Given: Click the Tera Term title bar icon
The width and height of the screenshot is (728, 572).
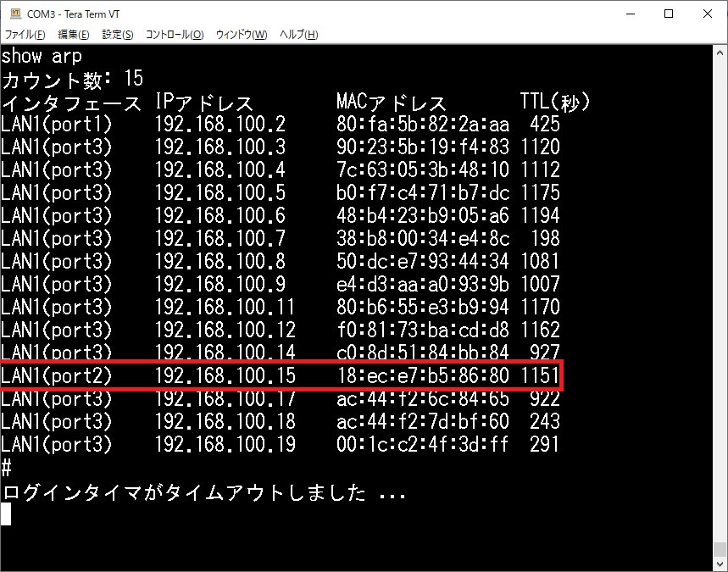Looking at the screenshot, I should pyautogui.click(x=16, y=14).
